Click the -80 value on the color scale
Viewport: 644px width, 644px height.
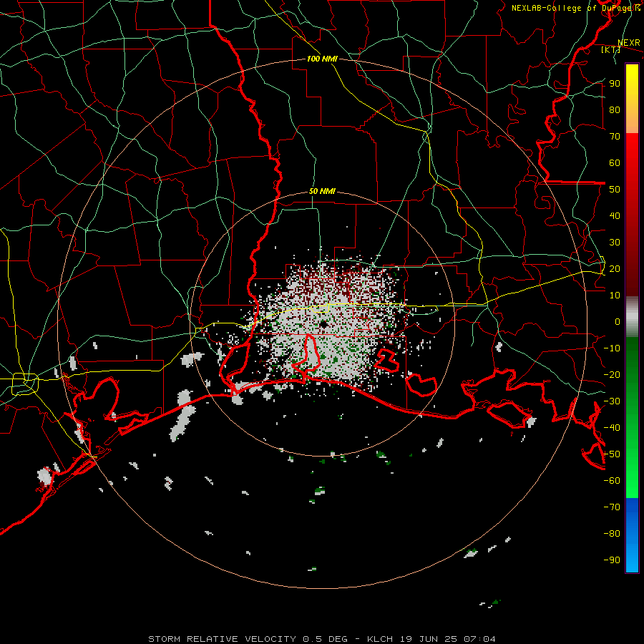(612, 534)
